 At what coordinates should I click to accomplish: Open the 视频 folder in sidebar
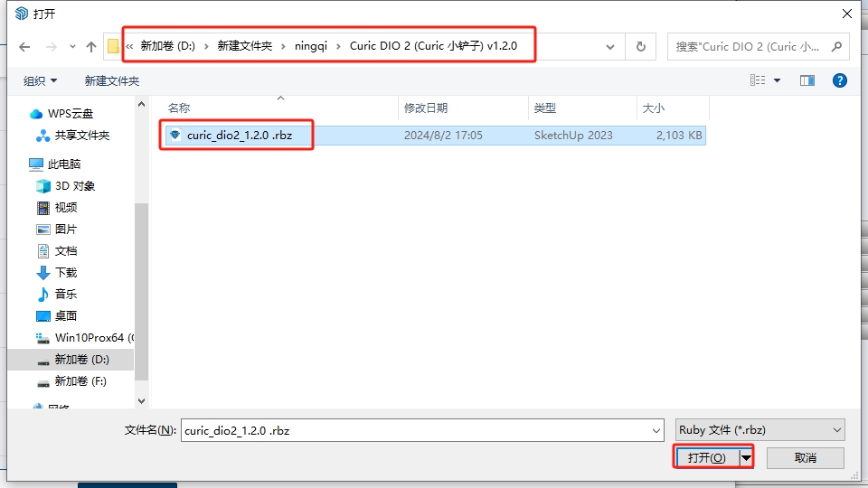pyautogui.click(x=66, y=208)
